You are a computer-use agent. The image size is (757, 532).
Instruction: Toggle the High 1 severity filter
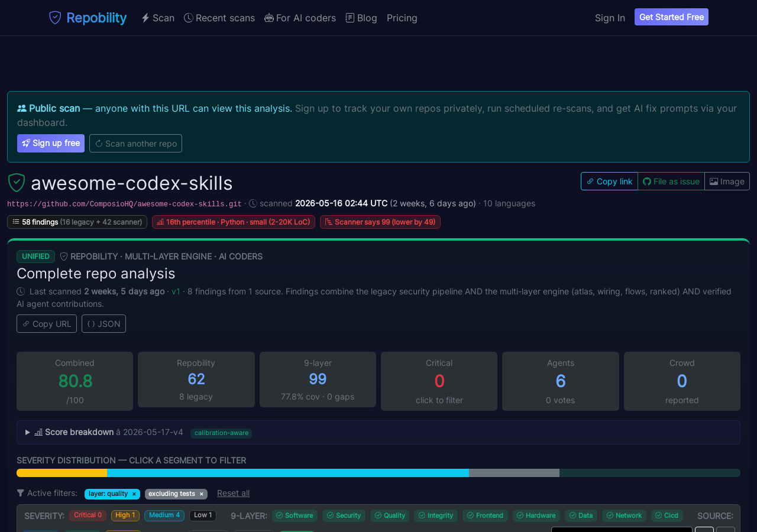point(125,515)
